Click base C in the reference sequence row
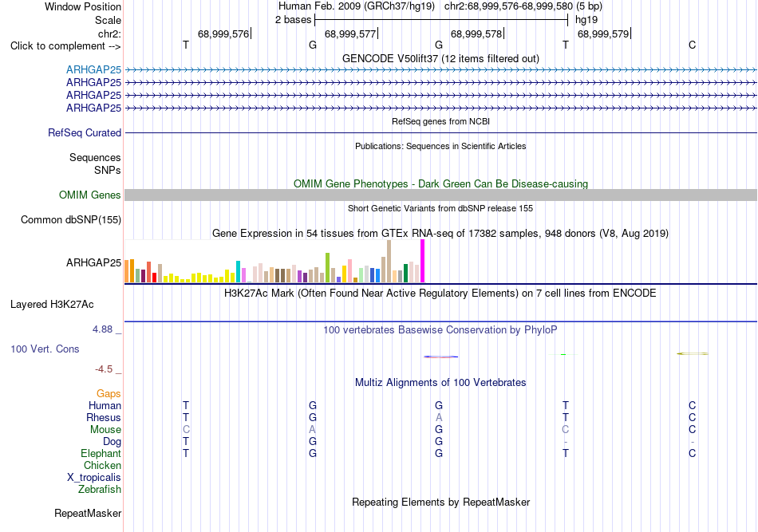The image size is (758, 532). tap(693, 45)
